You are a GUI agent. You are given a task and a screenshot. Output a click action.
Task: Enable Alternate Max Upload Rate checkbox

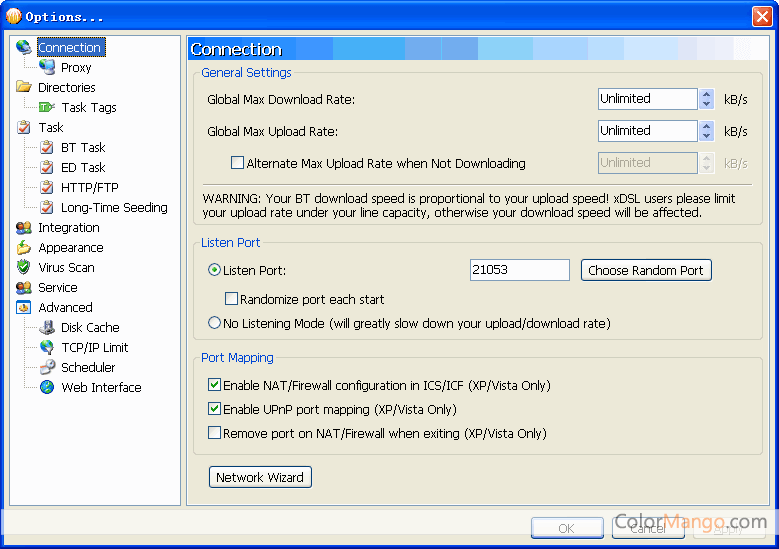(x=238, y=163)
